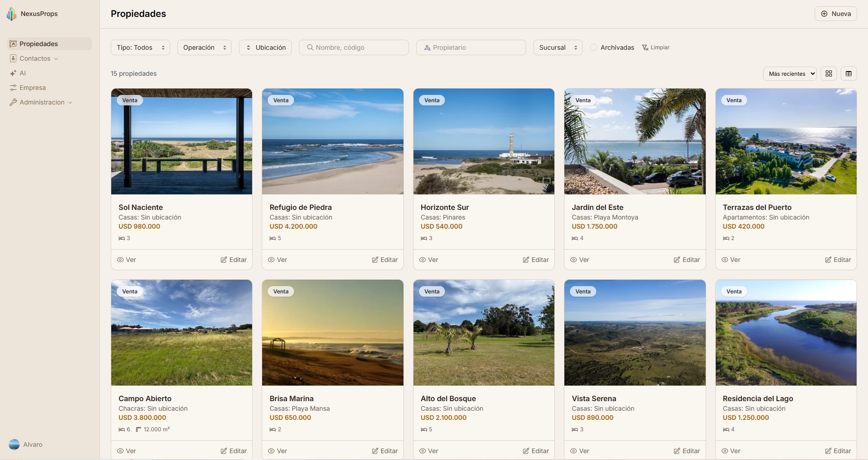Image resolution: width=868 pixels, height=460 pixels.
Task: Click the Nueva button
Action: [x=836, y=14]
